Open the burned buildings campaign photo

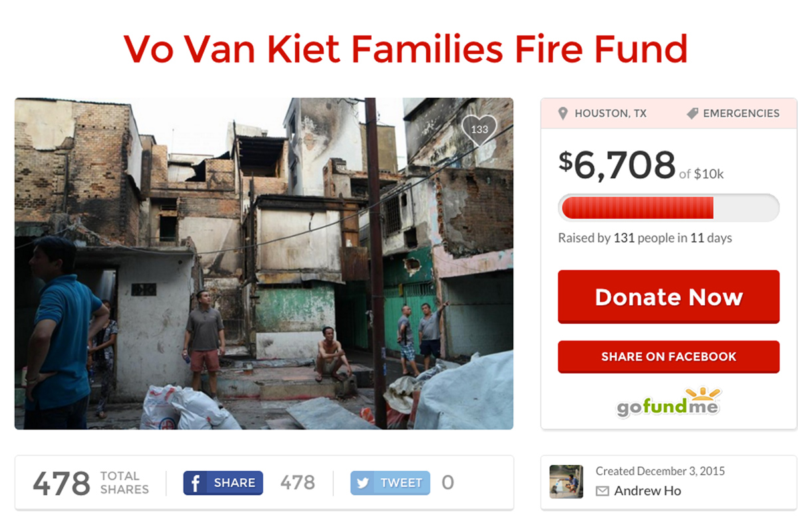coord(264,263)
